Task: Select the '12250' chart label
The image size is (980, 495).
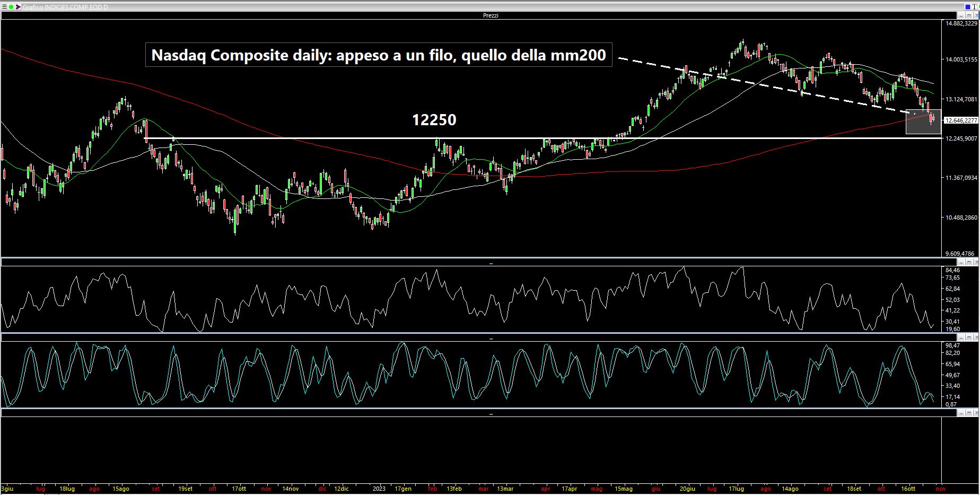Action: (434, 120)
